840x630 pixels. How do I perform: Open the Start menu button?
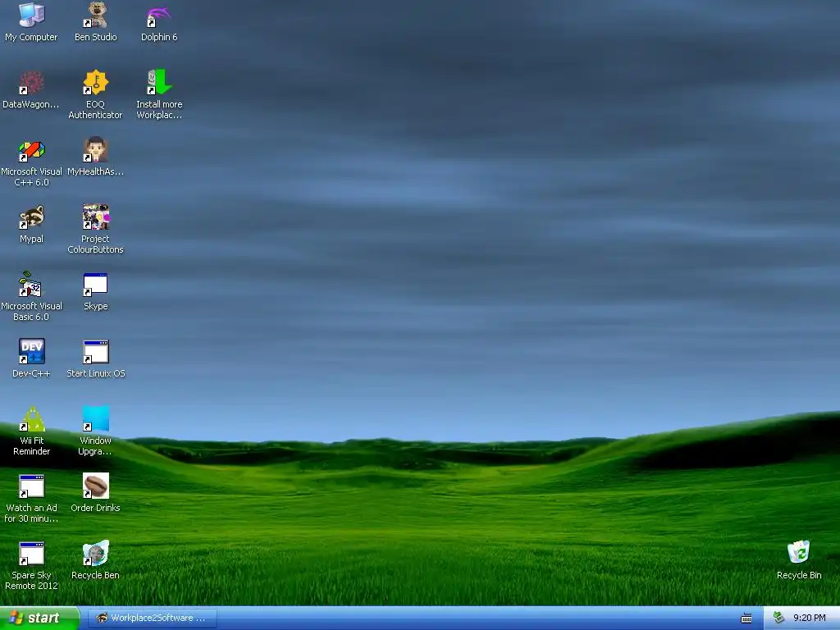click(39, 618)
